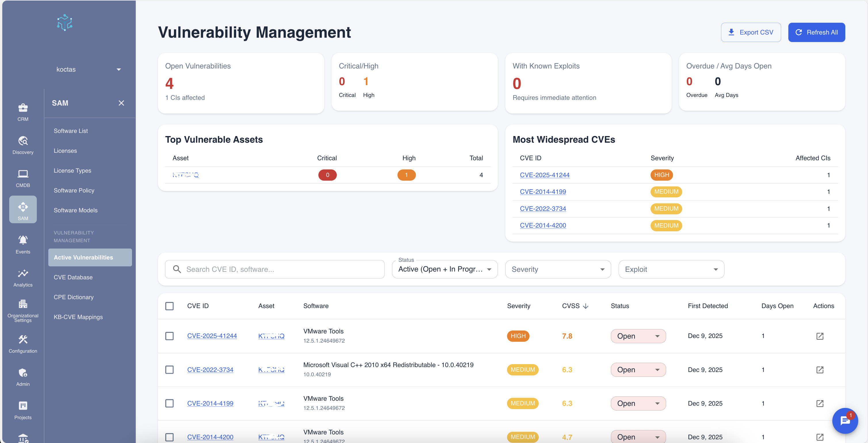Select the checkbox for CVE-2025-41244

pyautogui.click(x=169, y=336)
